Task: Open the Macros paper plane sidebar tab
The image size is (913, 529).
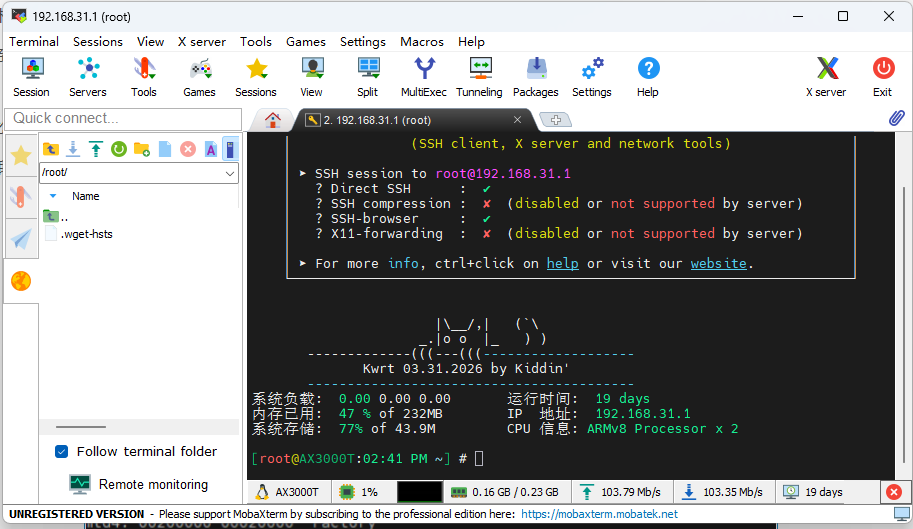Action: click(21, 239)
